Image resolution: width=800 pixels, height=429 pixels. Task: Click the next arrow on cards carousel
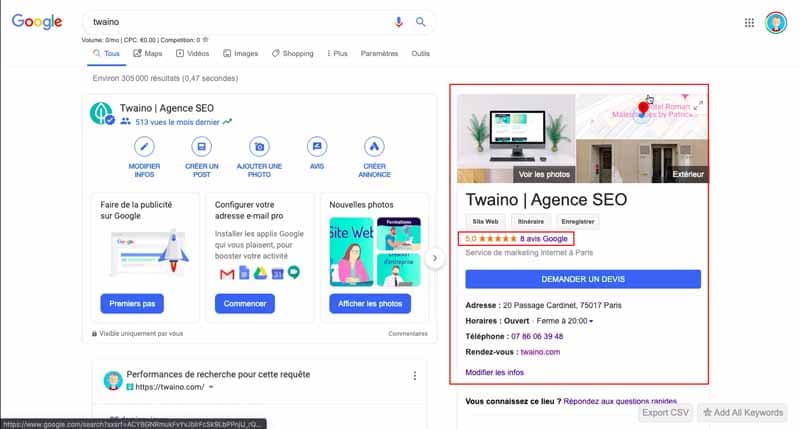(435, 258)
